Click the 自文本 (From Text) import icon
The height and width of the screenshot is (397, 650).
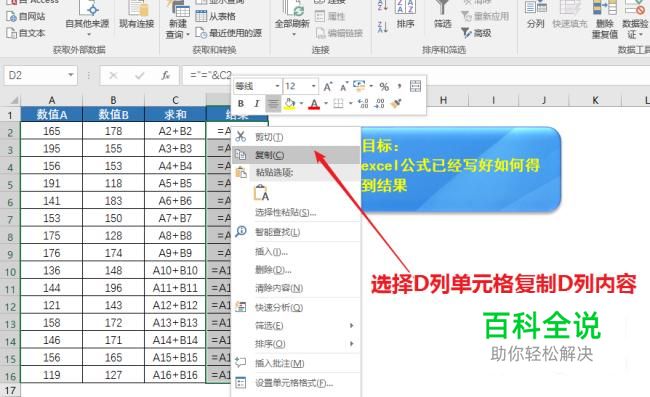[12, 33]
